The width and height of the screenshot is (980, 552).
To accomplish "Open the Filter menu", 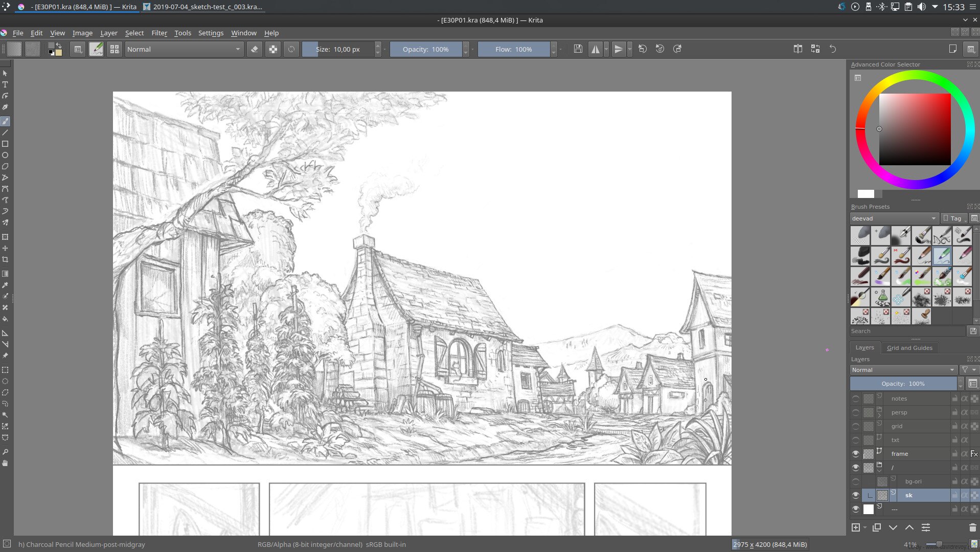I will (x=159, y=33).
